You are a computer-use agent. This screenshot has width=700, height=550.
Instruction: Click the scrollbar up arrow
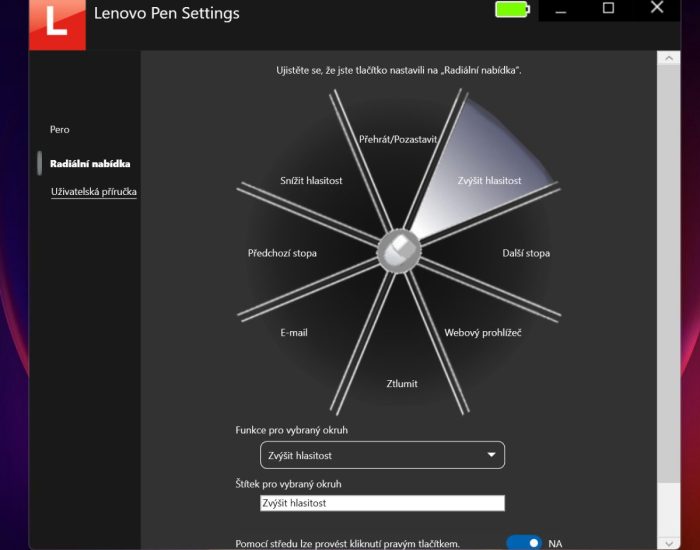tap(669, 59)
